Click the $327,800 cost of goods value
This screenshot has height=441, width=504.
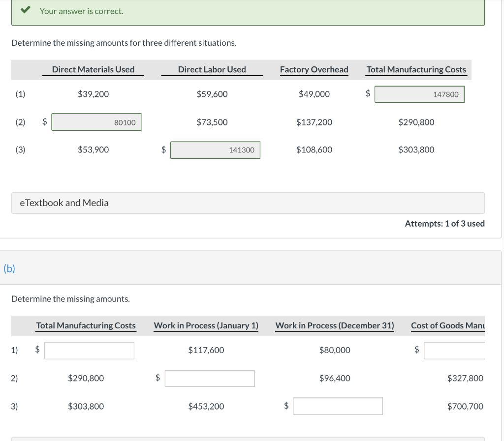465,378
